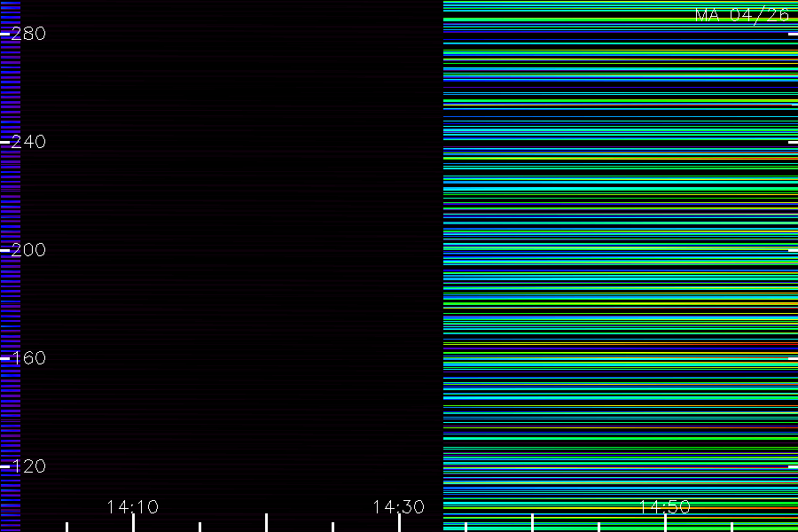The image size is (798, 532).
Task: Select the 14:30 time label
Action: click(398, 506)
